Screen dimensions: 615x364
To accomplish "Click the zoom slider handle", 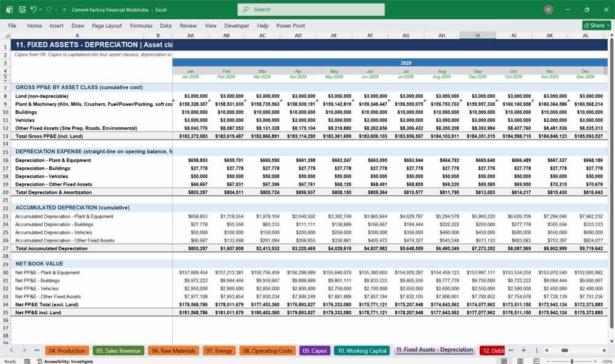I will [x=572, y=362].
